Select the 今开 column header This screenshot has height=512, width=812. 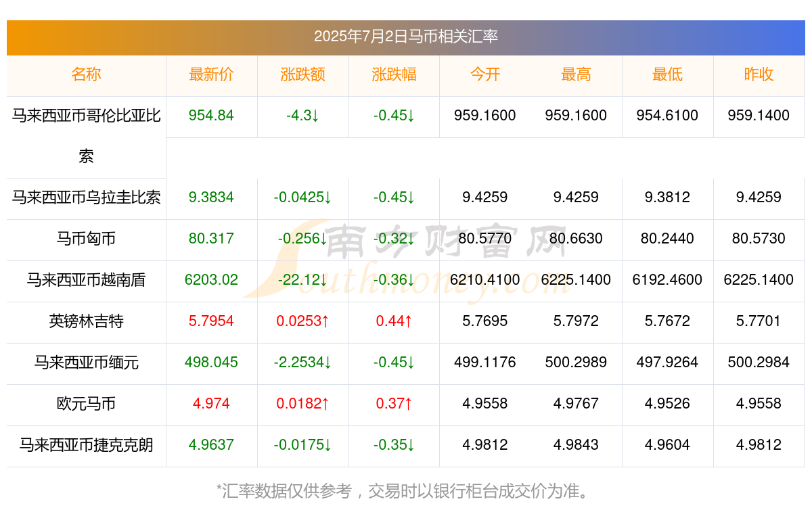click(485, 74)
